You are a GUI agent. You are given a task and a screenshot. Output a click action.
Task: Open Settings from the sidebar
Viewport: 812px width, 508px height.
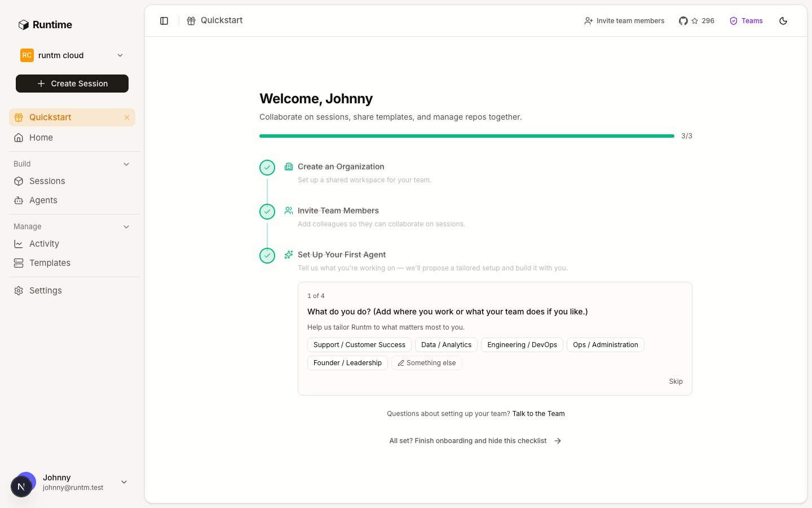click(x=72, y=291)
